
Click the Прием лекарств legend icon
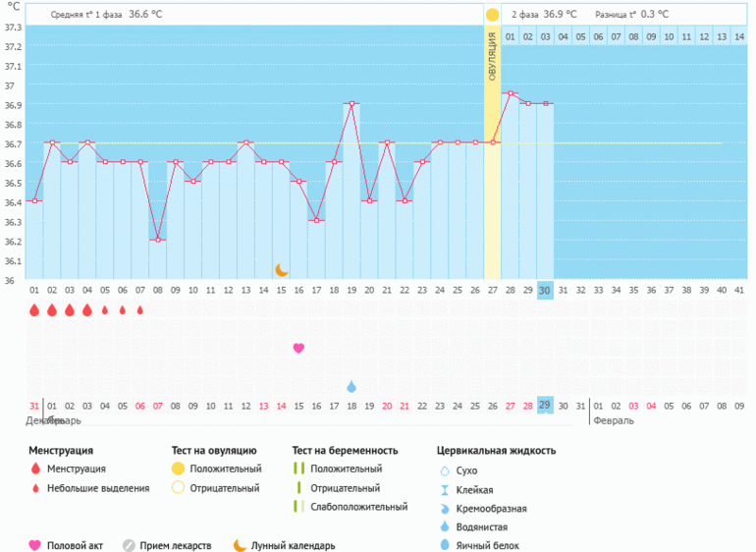(x=129, y=545)
